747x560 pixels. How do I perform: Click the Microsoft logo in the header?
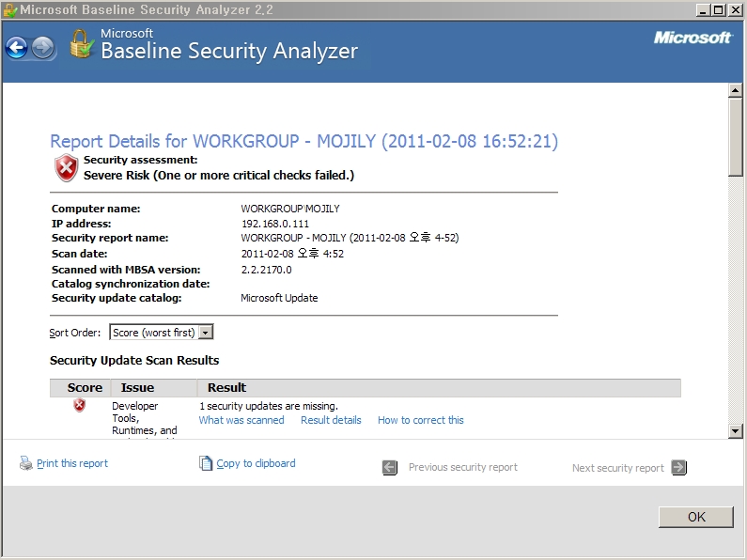[x=693, y=38]
